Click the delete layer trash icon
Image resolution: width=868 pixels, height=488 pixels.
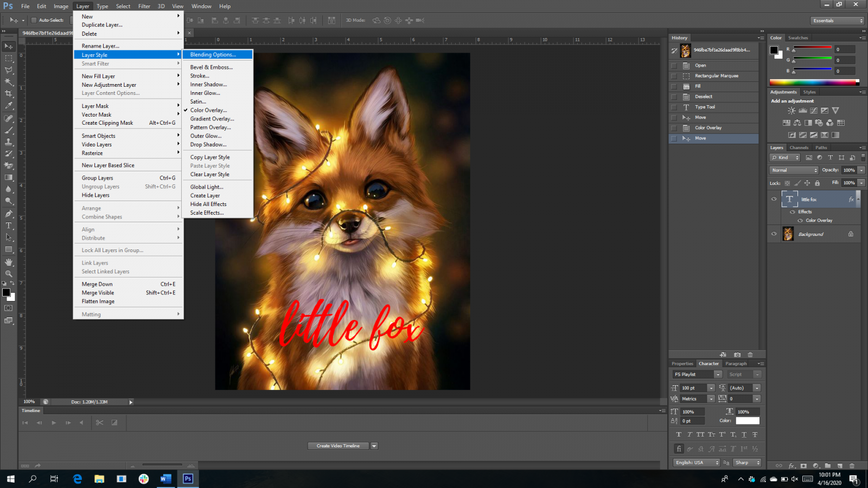852,465
